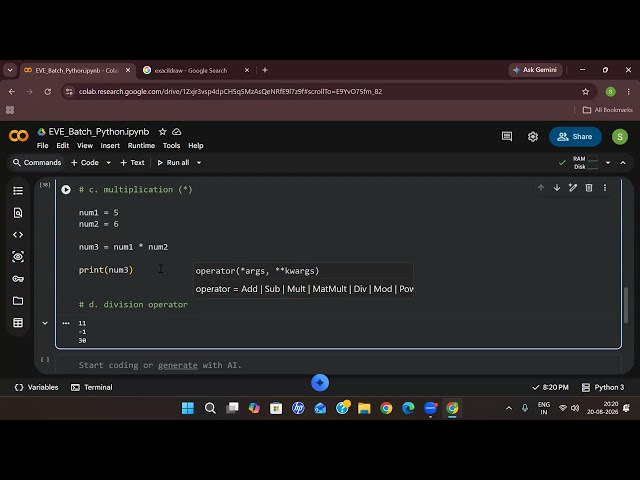Viewport: 640px width, 480px height.
Task: Open the Files folder sidebar icon
Action: [18, 301]
